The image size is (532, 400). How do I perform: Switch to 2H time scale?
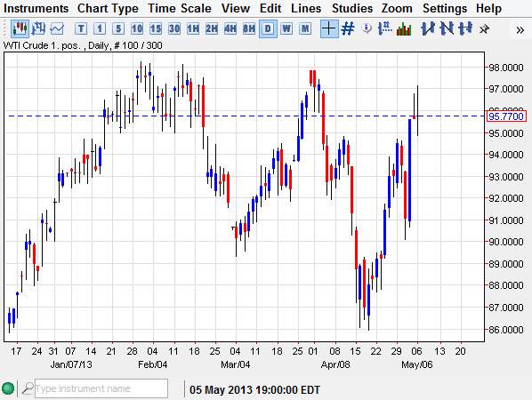(212, 28)
